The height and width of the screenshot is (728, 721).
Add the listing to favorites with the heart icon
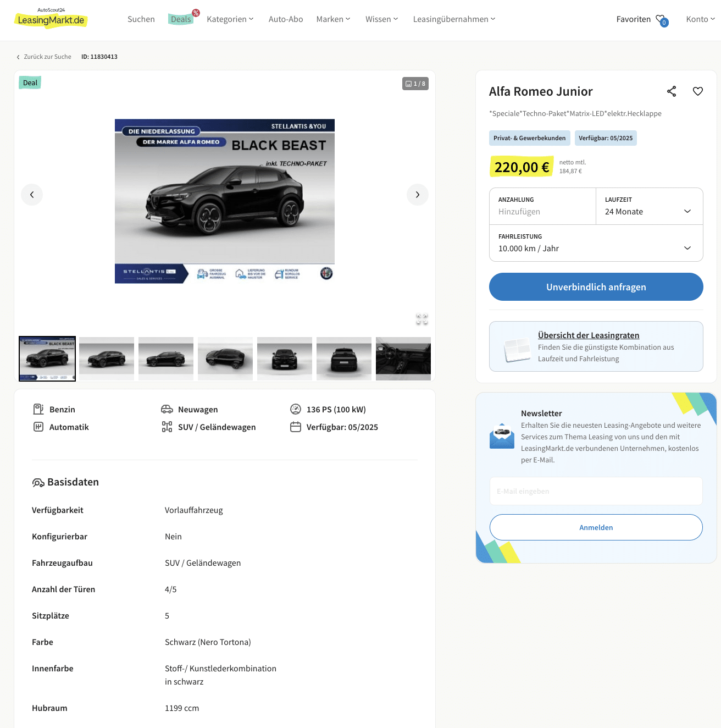click(698, 91)
